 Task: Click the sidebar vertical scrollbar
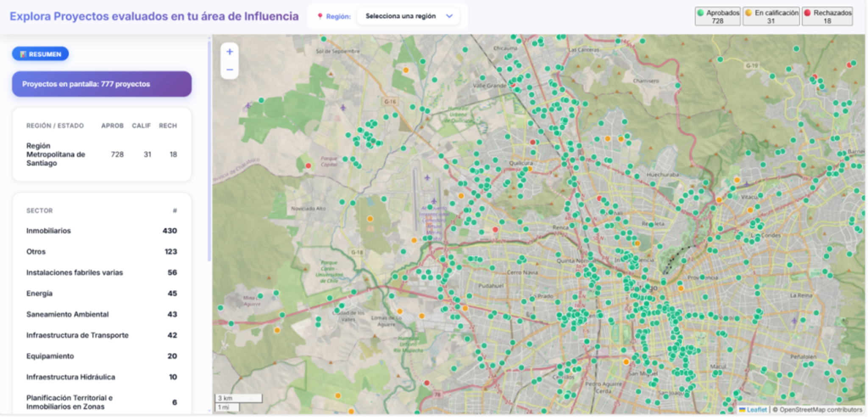click(209, 148)
